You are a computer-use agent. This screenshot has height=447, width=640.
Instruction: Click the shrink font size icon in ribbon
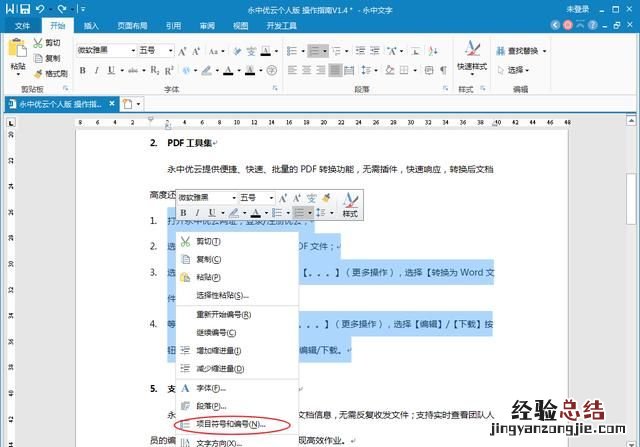[196, 51]
